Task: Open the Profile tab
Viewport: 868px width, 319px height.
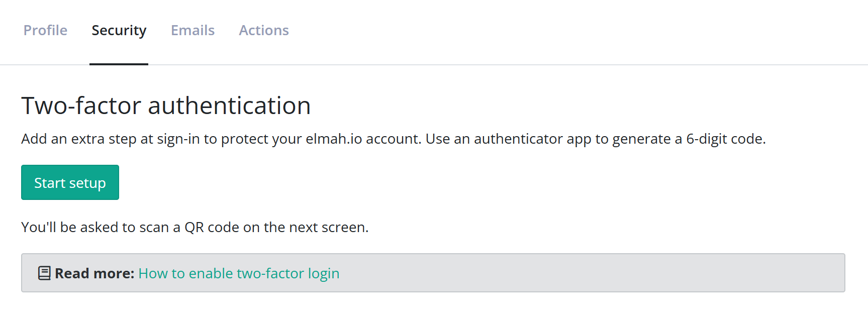Action: [45, 31]
